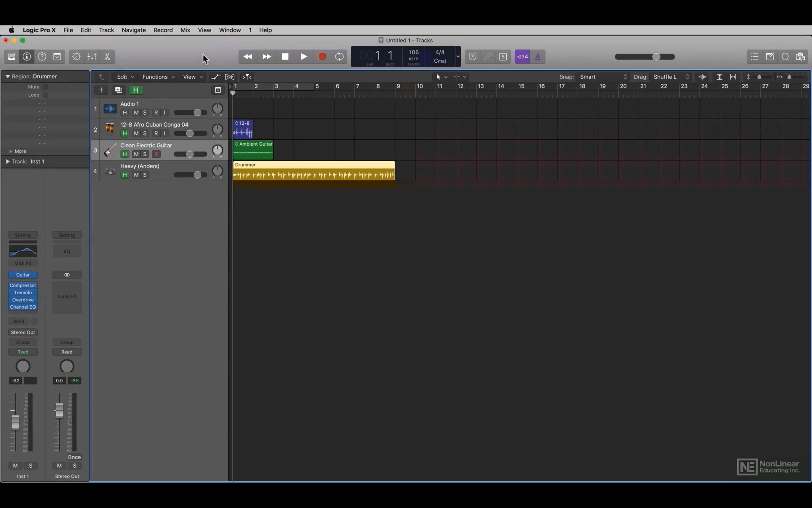Expand the Track Inst 1 disclosure triangle
The height and width of the screenshot is (508, 812).
point(7,162)
